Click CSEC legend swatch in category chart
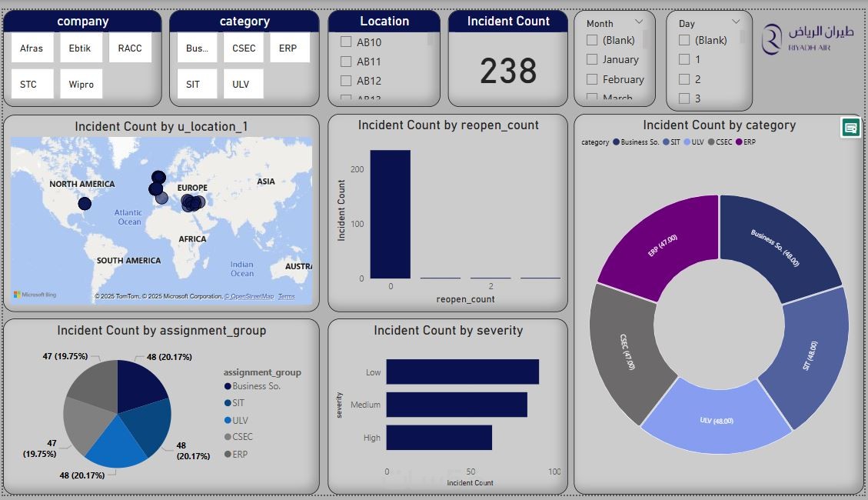868x500 pixels. click(711, 142)
